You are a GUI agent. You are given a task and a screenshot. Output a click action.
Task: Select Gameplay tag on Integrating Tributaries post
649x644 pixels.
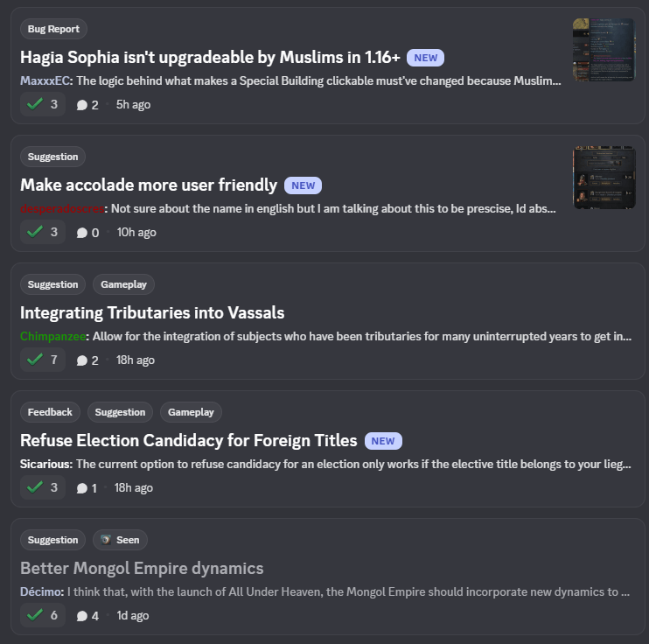(123, 284)
